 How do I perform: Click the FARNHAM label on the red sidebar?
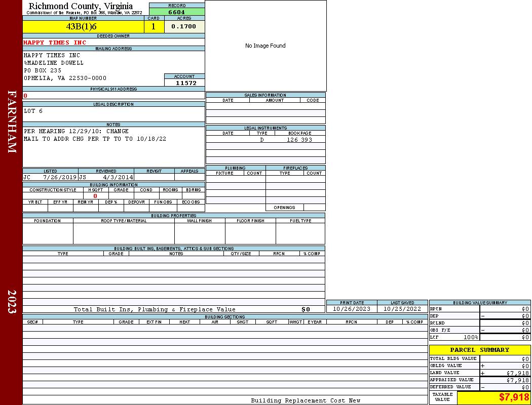click(x=12, y=121)
